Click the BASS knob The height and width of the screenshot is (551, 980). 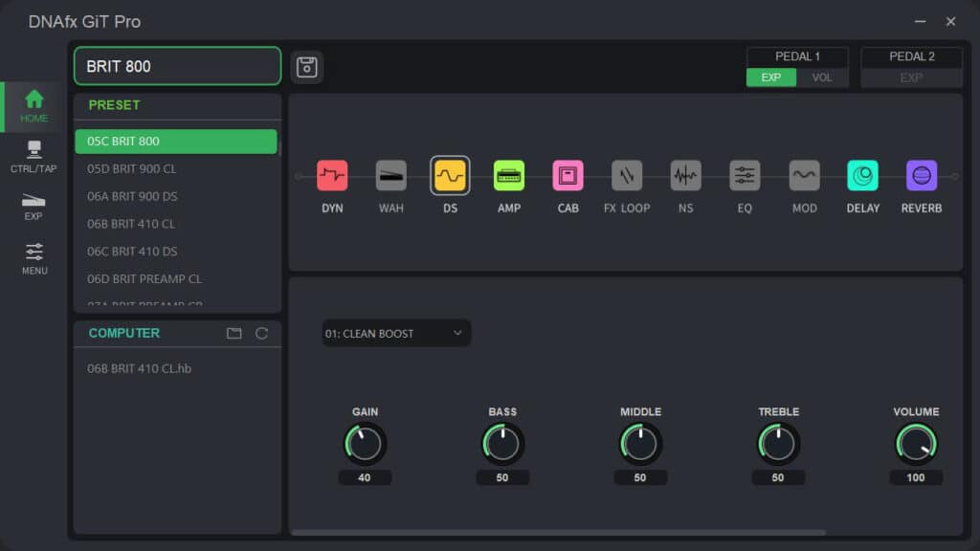point(502,444)
